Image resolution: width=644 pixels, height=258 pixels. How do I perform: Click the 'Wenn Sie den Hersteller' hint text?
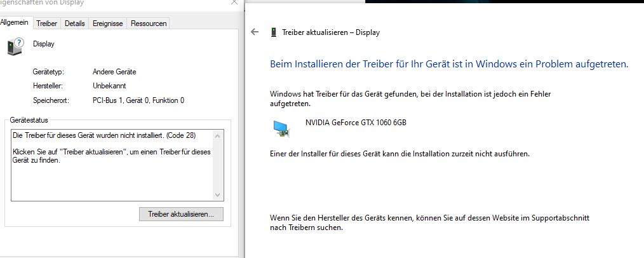tap(429, 222)
